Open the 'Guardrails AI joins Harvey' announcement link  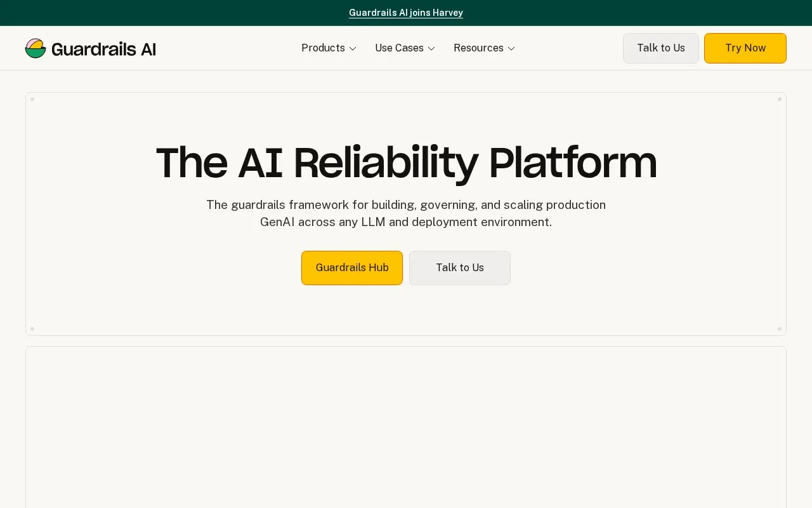[x=406, y=13]
